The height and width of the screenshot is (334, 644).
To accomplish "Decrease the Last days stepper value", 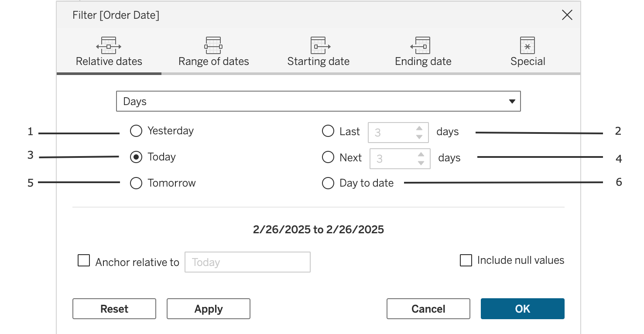I will tap(419, 137).
